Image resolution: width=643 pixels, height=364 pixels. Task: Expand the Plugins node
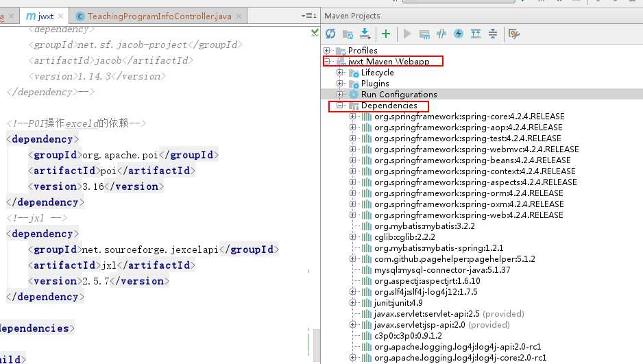(x=339, y=83)
